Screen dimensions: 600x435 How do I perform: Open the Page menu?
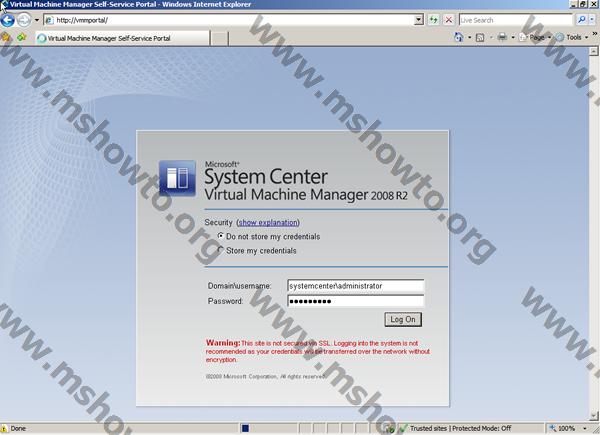[535, 37]
